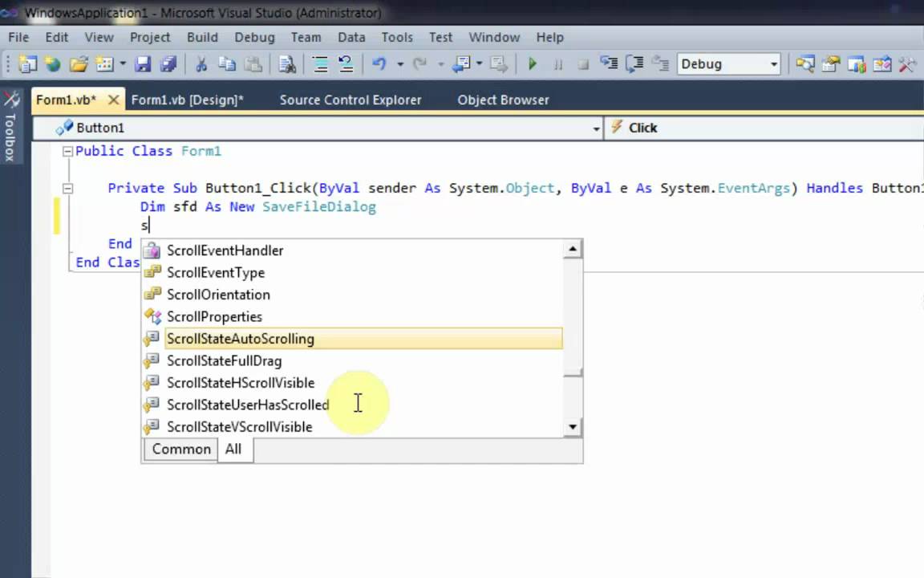Switch to the Source Control Explorer tab
This screenshot has height=578, width=924.
tap(351, 100)
